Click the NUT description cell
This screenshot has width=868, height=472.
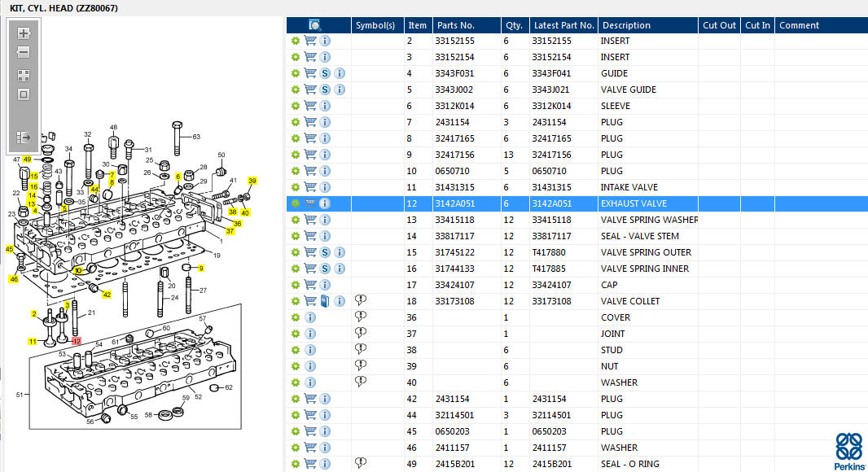point(610,366)
